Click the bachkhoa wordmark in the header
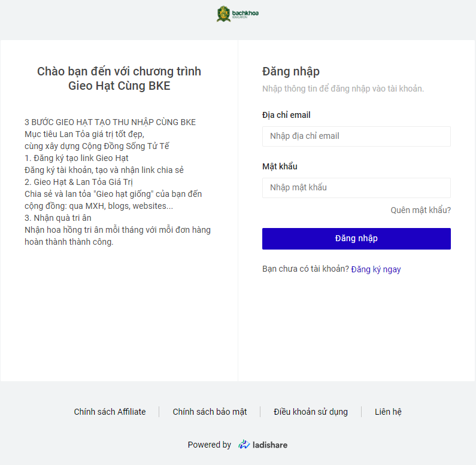The height and width of the screenshot is (465, 476). coord(245,13)
